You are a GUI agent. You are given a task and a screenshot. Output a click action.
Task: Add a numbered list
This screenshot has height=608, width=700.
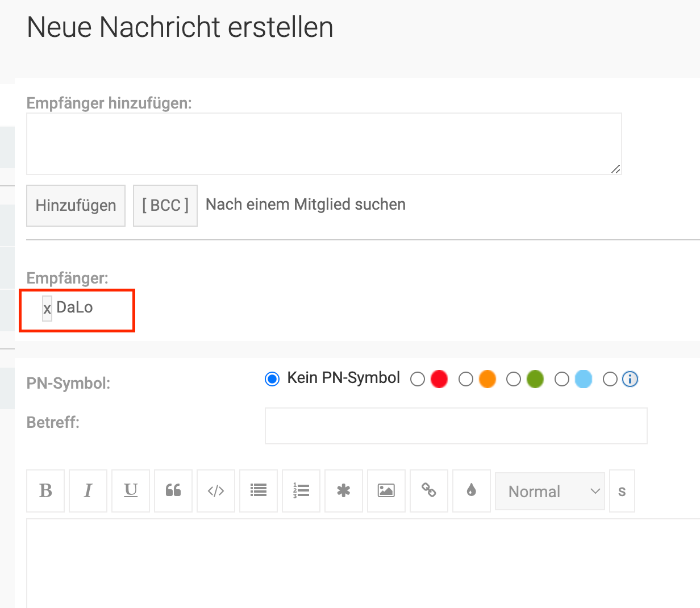(301, 491)
